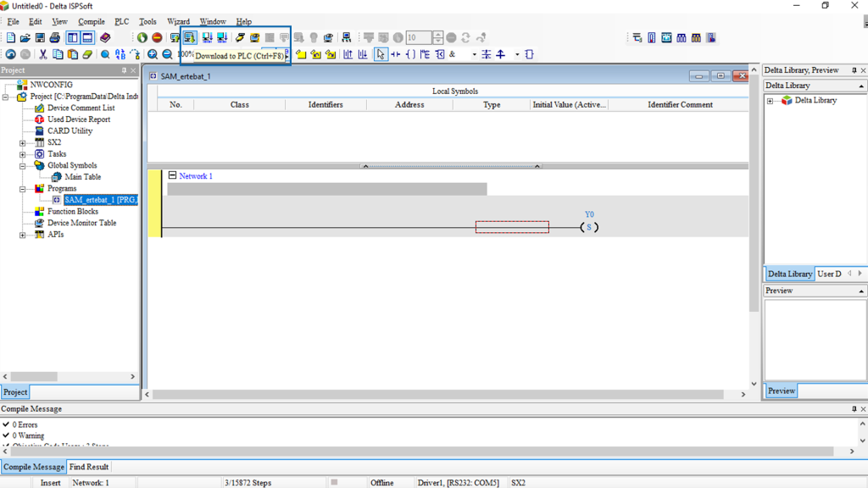The image size is (868, 488).
Task: Click the Y0 set coil
Action: pyautogui.click(x=589, y=227)
